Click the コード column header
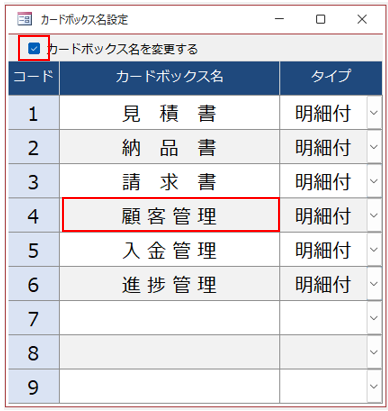 point(34,78)
